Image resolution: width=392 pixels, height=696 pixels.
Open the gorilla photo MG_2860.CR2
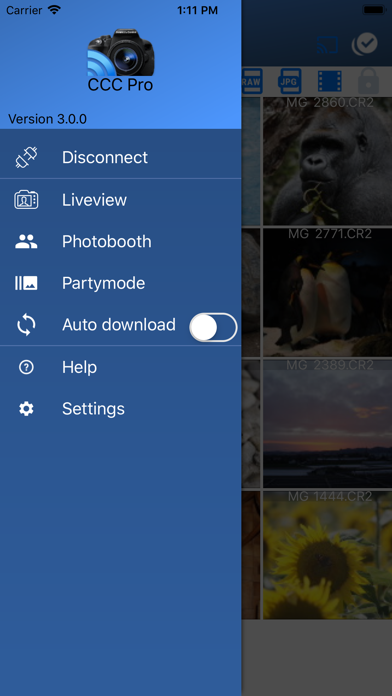328,161
